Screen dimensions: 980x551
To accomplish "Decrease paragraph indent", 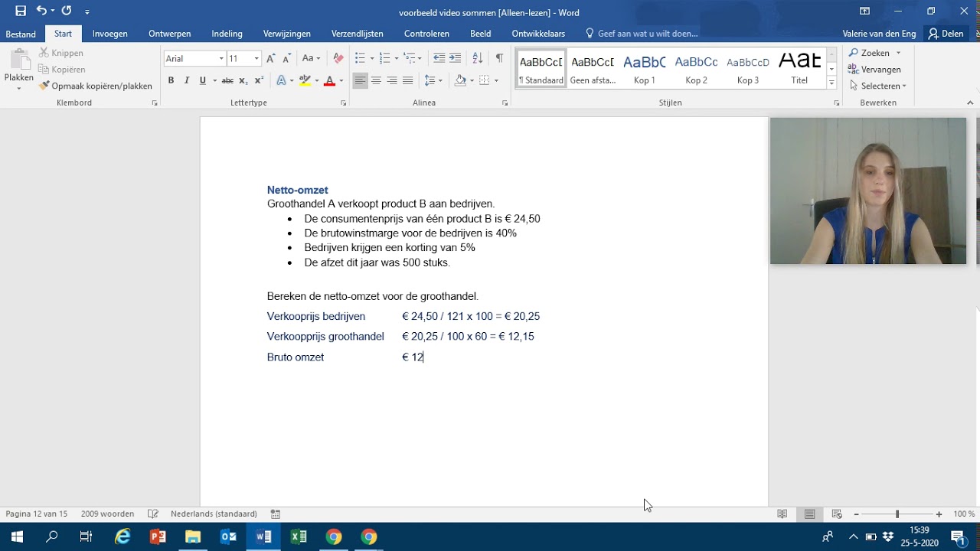I will [x=439, y=58].
